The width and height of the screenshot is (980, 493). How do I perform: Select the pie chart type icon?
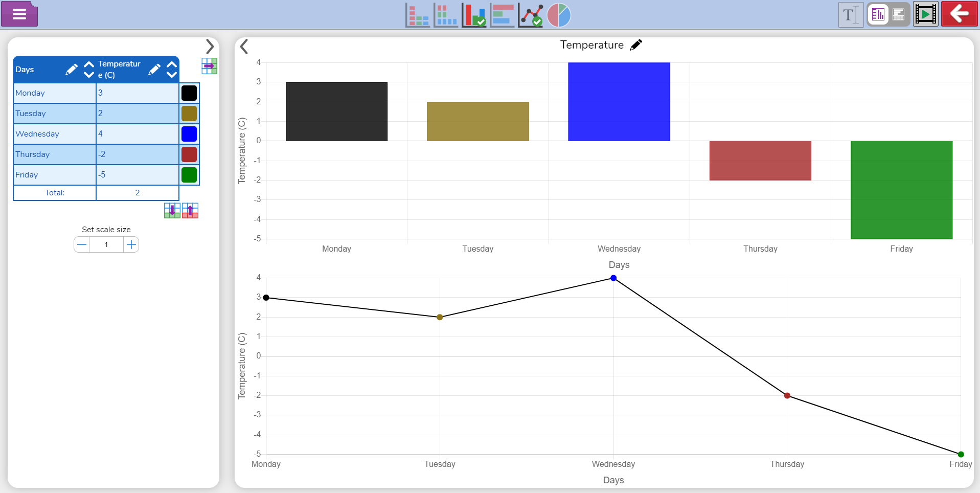click(559, 15)
